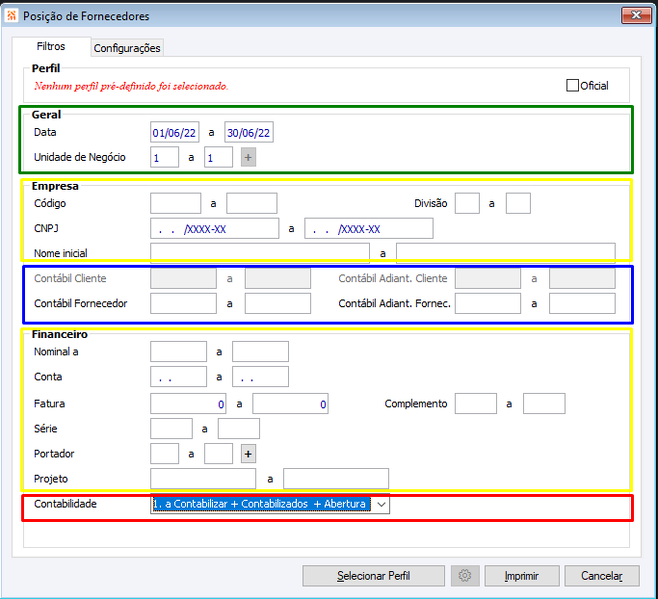Click the red 'Nenhum perfil pré-definido' message

pyautogui.click(x=131, y=86)
